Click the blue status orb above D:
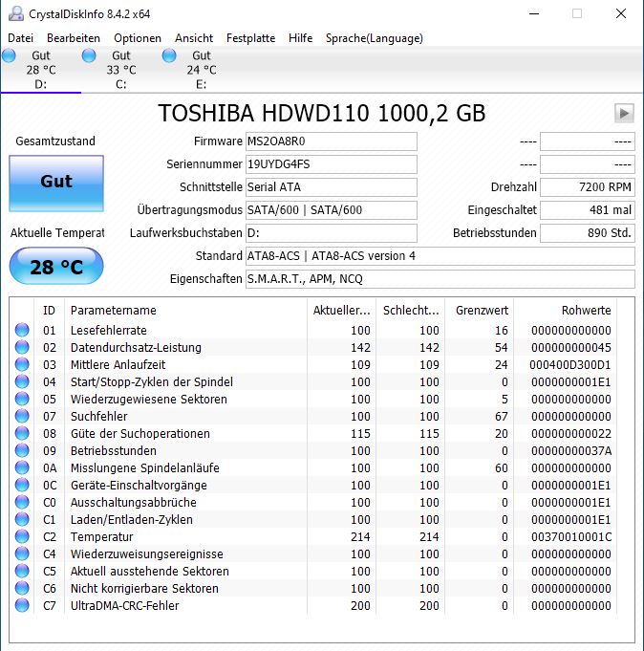This screenshot has width=644, height=651. pos(9,55)
